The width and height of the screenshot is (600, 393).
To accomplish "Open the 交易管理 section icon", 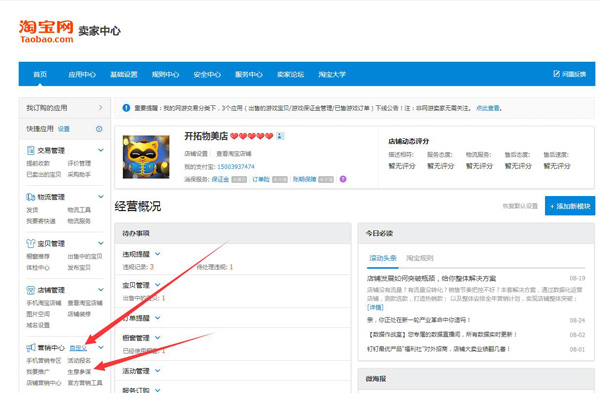I will [x=31, y=150].
